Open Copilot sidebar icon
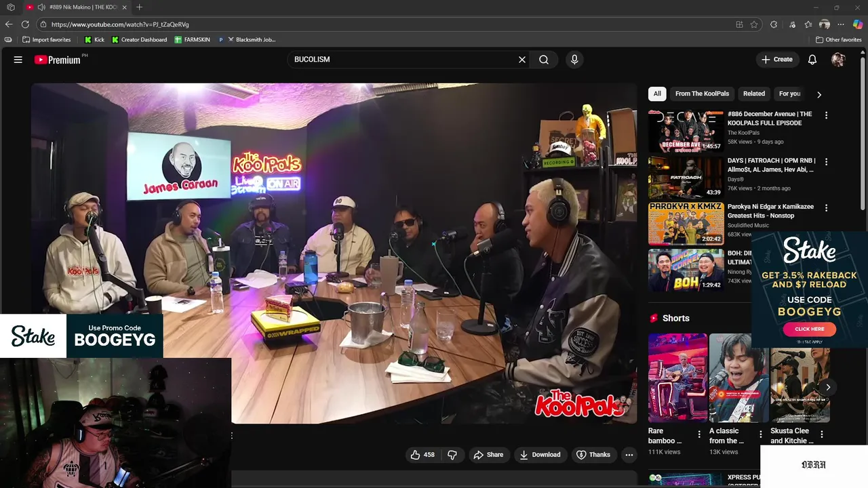Screen dimensions: 868x488 pyautogui.click(x=858, y=24)
